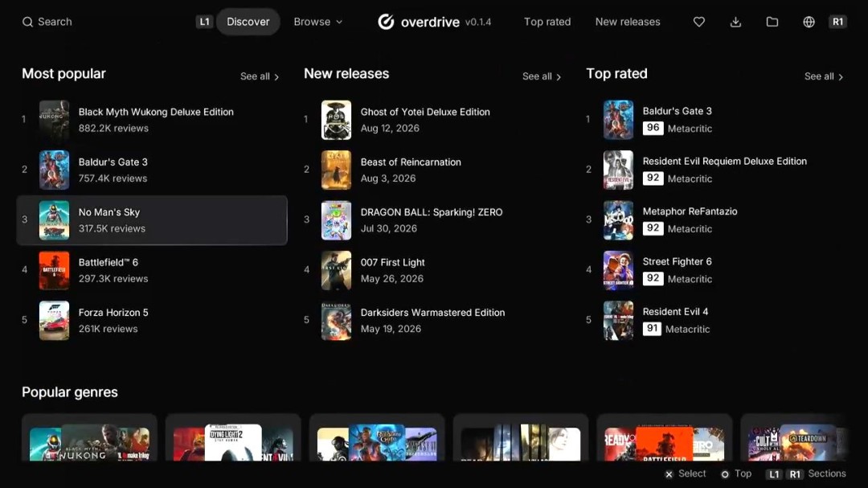The width and height of the screenshot is (868, 488).
Task: Click the DRAGON BALL: Sparking! ZERO title
Action: 432,212
